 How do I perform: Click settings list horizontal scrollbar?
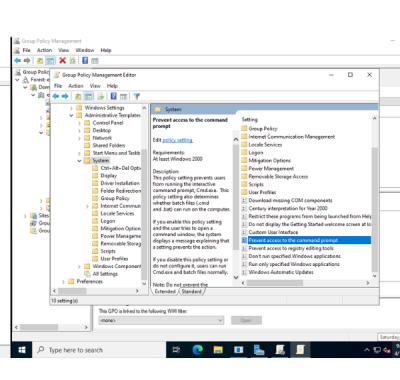(x=275, y=283)
